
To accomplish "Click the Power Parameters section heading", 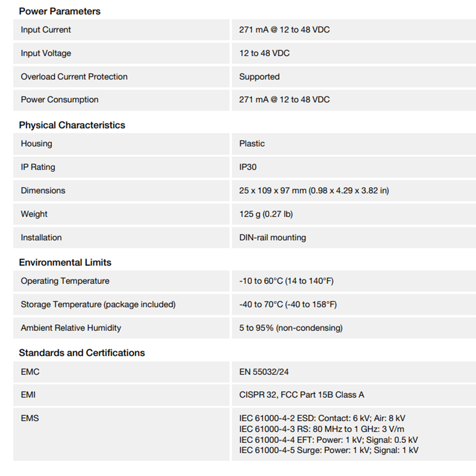I will pos(59,11).
